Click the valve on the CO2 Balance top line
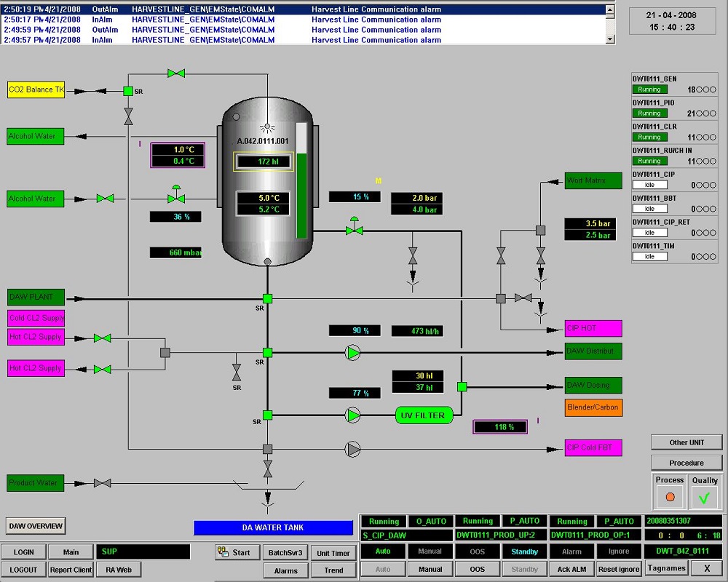This screenshot has width=728, height=582. [x=175, y=73]
